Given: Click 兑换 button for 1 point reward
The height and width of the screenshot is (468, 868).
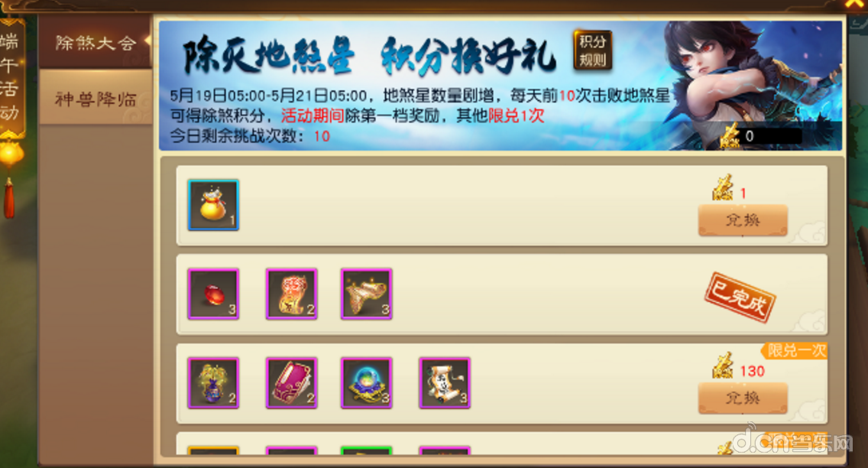Looking at the screenshot, I should pos(743,220).
